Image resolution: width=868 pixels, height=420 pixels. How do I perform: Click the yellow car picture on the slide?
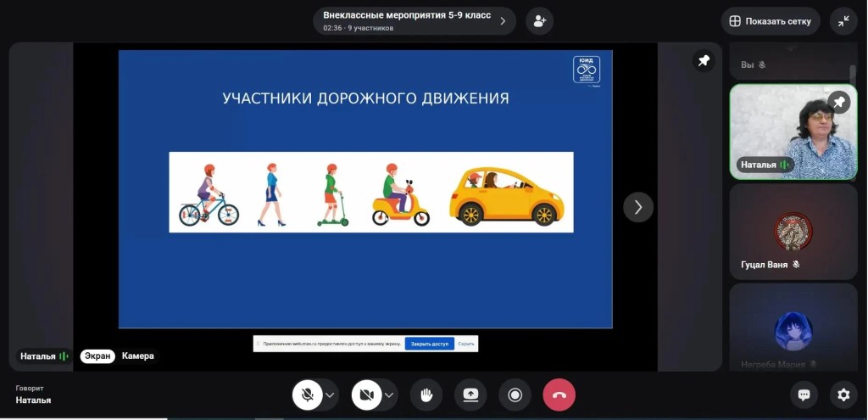coord(507,197)
